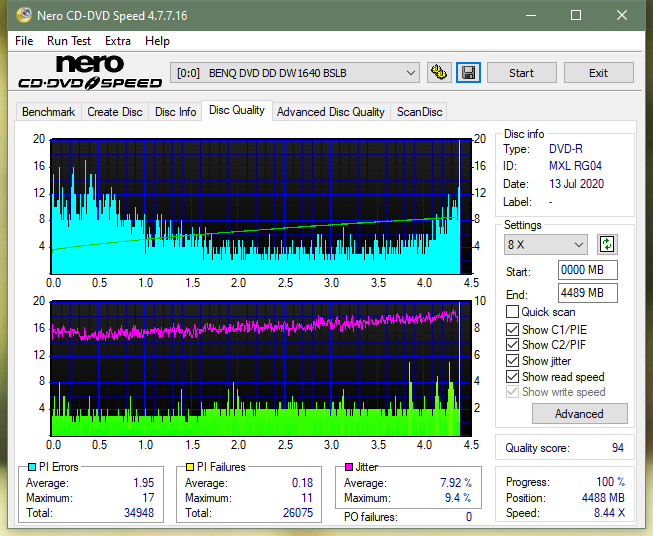Switch to the Create Disc tab

pyautogui.click(x=115, y=112)
